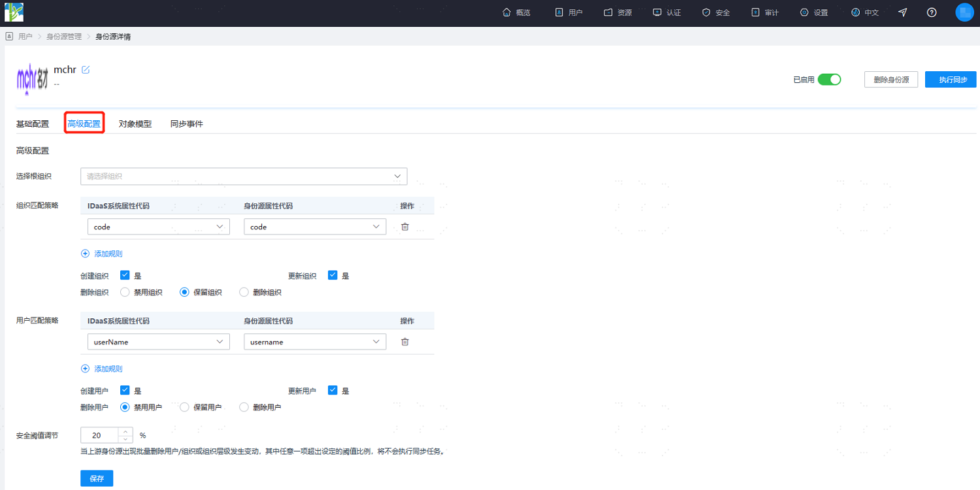Select the 保留用户 radio option
Viewport: 980px width, 490px height.
click(x=184, y=407)
